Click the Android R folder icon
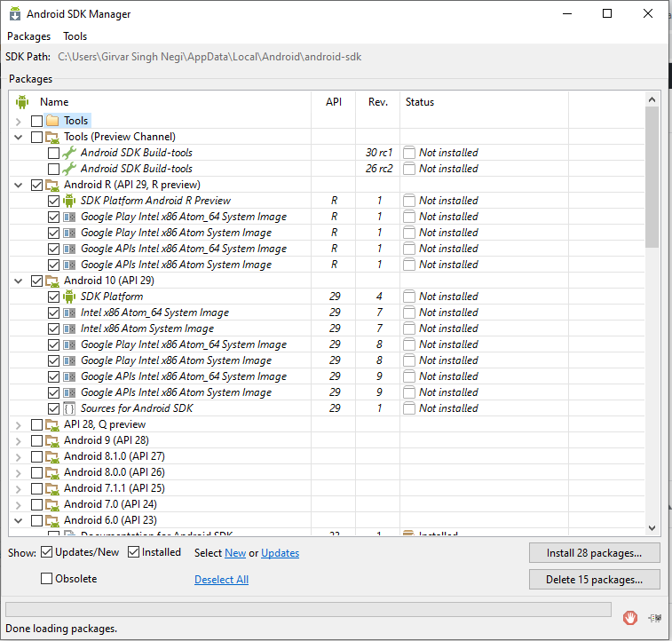The height and width of the screenshot is (641, 672). click(x=52, y=185)
